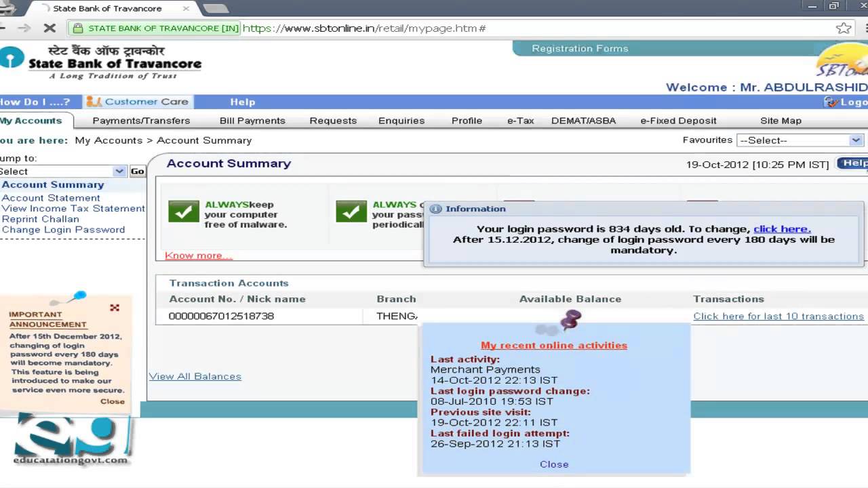Click '14-Oct-2012 22:13 IST' last activity time

[x=494, y=380]
